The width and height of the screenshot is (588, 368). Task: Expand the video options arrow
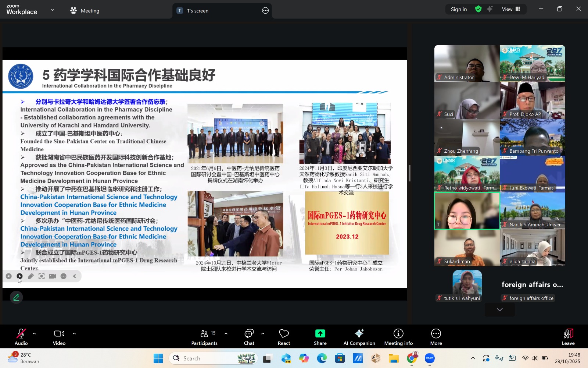click(x=74, y=334)
